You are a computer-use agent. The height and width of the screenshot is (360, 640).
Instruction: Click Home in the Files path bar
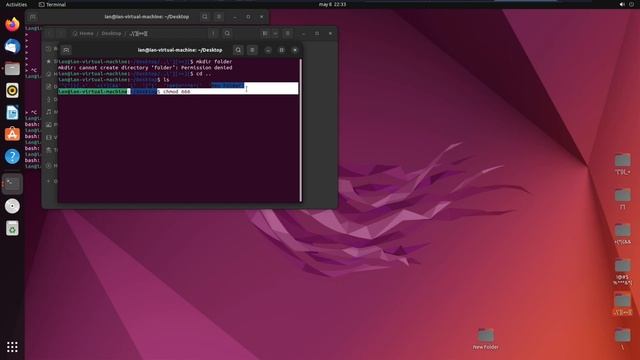[83, 33]
